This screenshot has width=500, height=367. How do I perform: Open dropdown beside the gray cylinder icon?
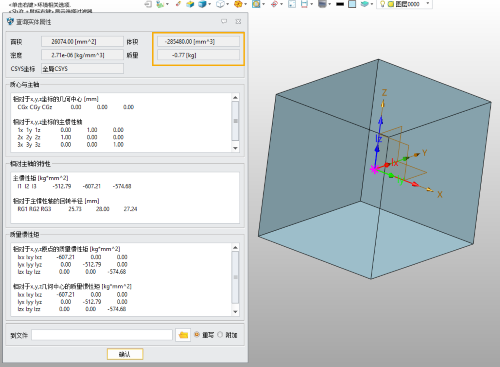coord(329,4)
